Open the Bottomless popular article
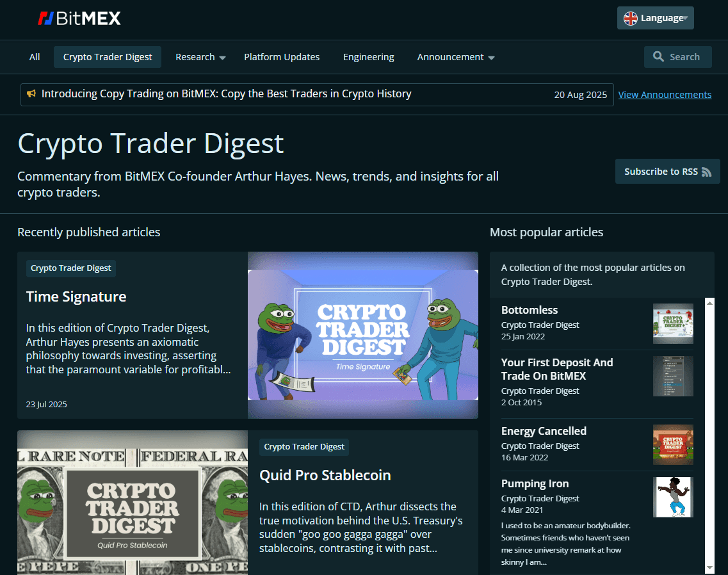The image size is (728, 575). click(x=530, y=311)
